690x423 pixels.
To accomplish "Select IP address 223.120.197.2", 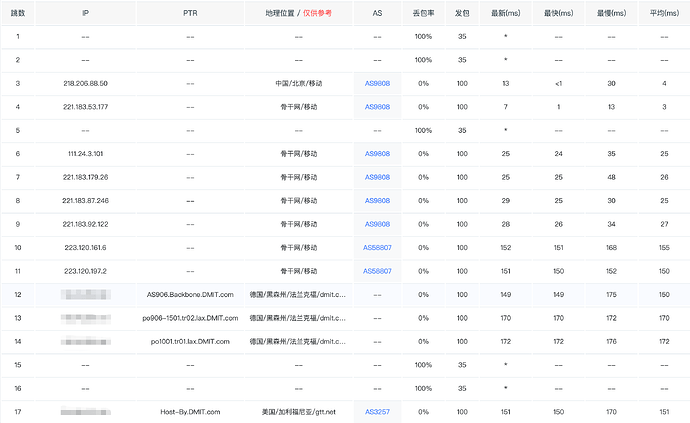I will pos(85,271).
